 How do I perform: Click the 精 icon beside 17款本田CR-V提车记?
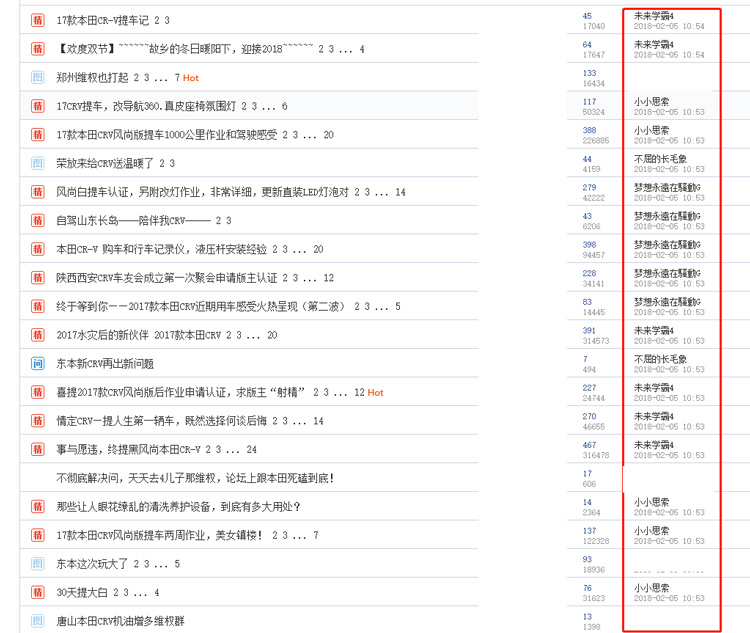click(38, 20)
